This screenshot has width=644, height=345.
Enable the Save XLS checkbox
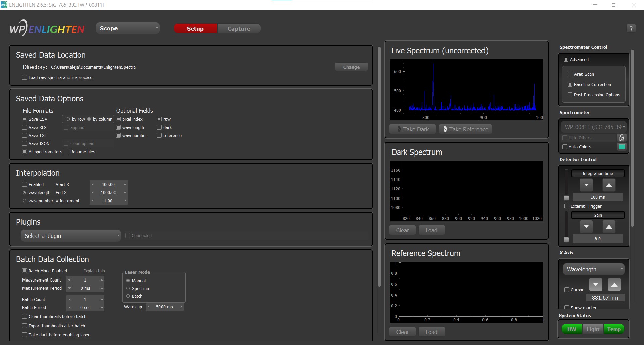tap(25, 127)
